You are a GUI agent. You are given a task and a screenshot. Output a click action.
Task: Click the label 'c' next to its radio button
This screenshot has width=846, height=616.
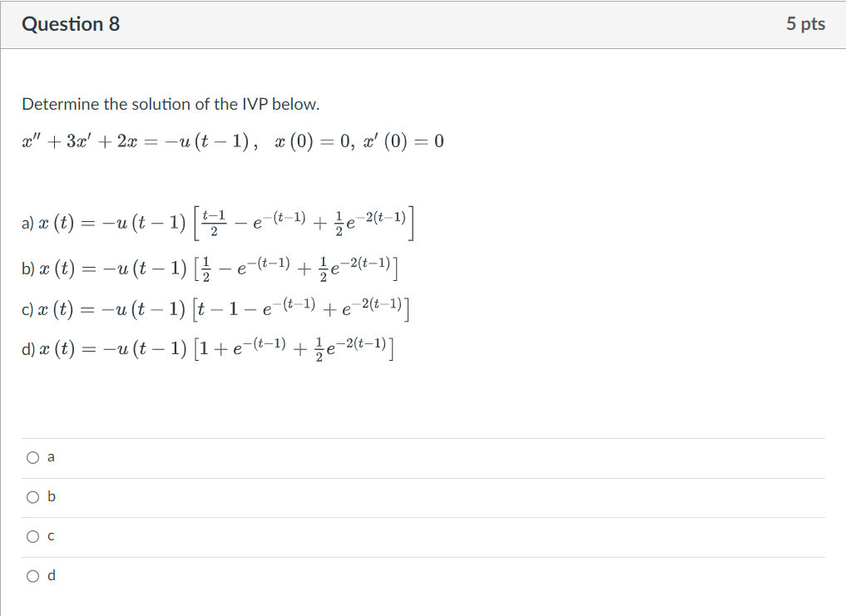(x=51, y=536)
